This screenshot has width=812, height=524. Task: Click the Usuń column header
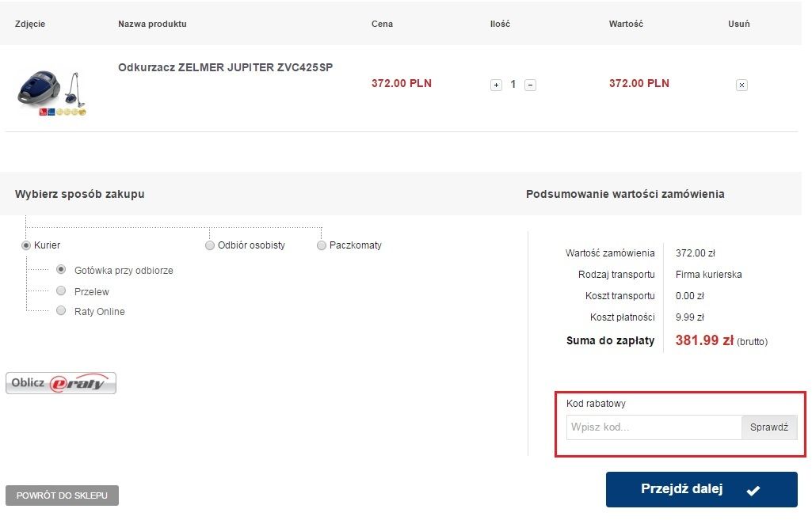[739, 24]
